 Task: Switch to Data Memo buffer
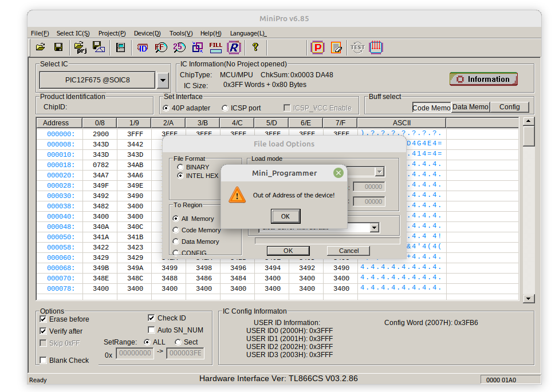tap(470, 107)
